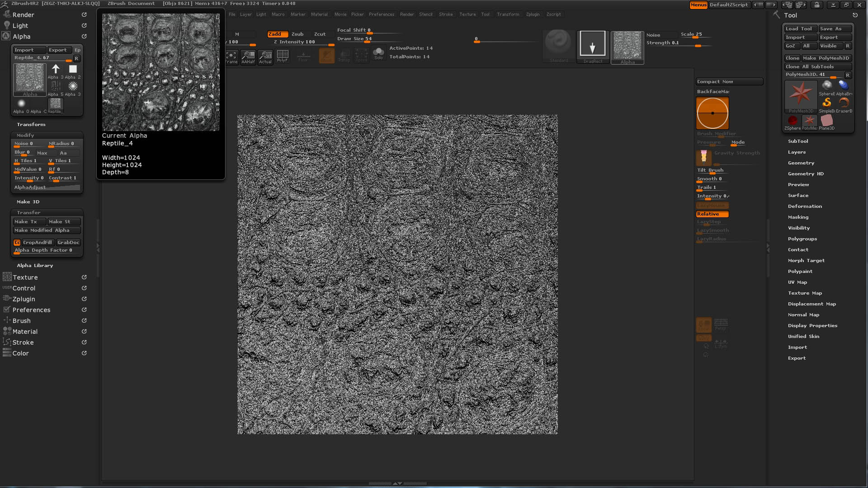Expand the Brush palette in left tray
This screenshot has width=868, height=488.
click(x=21, y=320)
